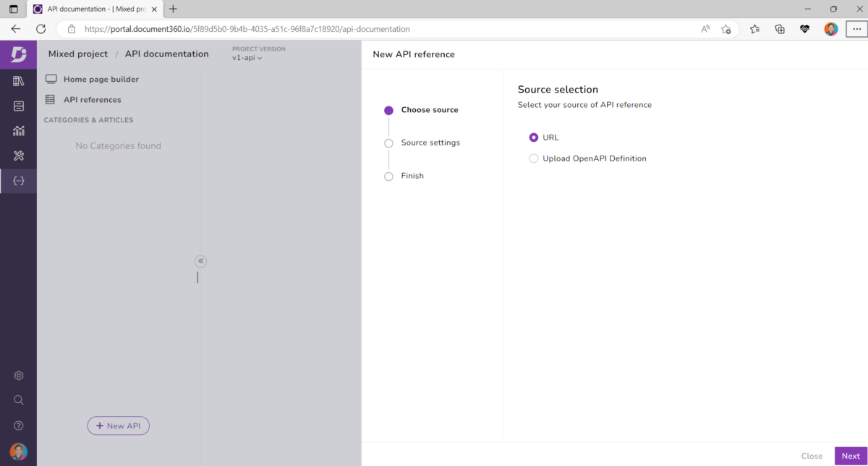Select the URL radio option
Image resolution: width=868 pixels, height=466 pixels.
(x=534, y=137)
